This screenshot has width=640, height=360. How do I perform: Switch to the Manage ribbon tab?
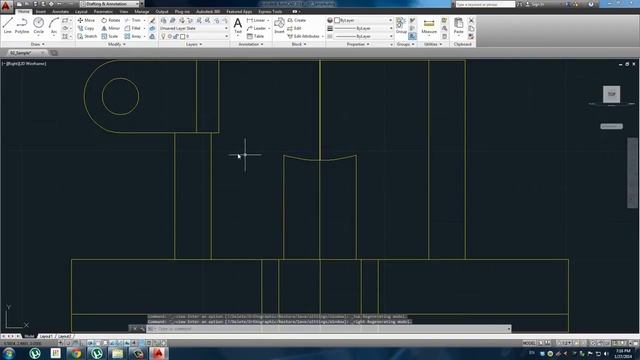point(142,11)
